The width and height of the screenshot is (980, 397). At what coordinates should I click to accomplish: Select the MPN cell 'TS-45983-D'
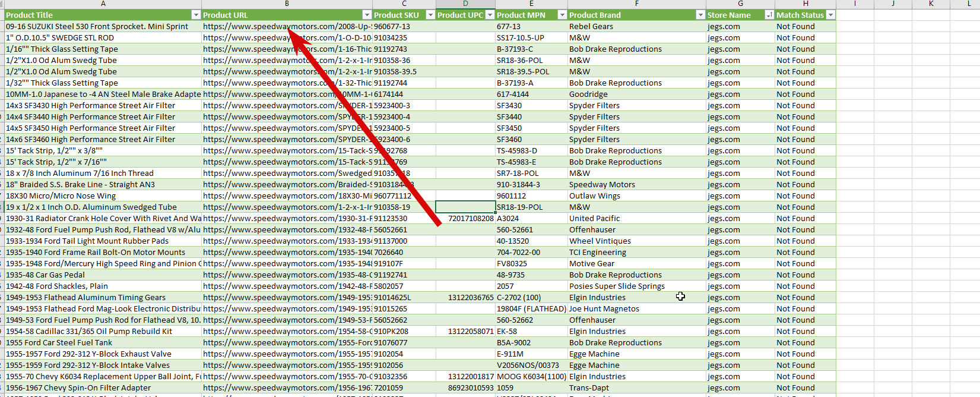pos(531,150)
